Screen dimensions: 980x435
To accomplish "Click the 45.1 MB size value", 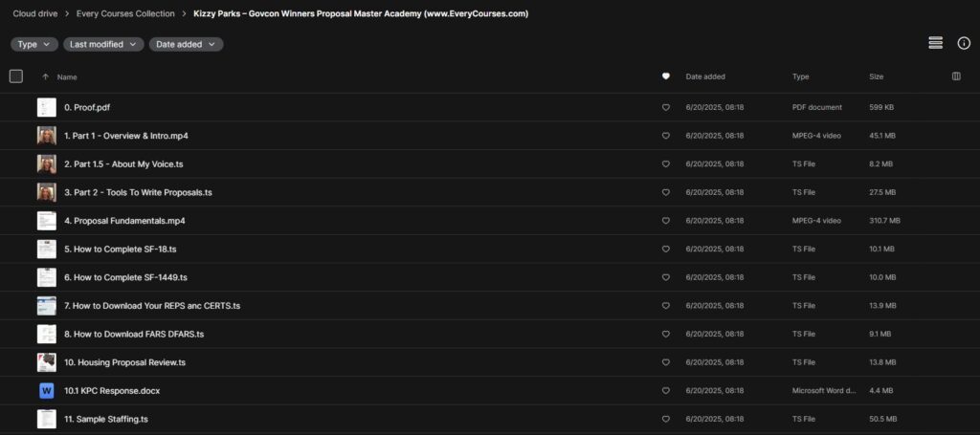I will (881, 136).
